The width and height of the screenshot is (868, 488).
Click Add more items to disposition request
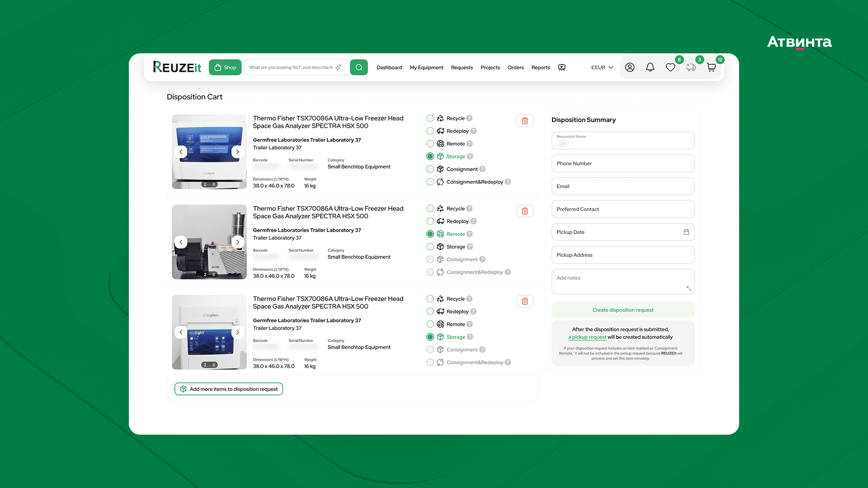229,389
